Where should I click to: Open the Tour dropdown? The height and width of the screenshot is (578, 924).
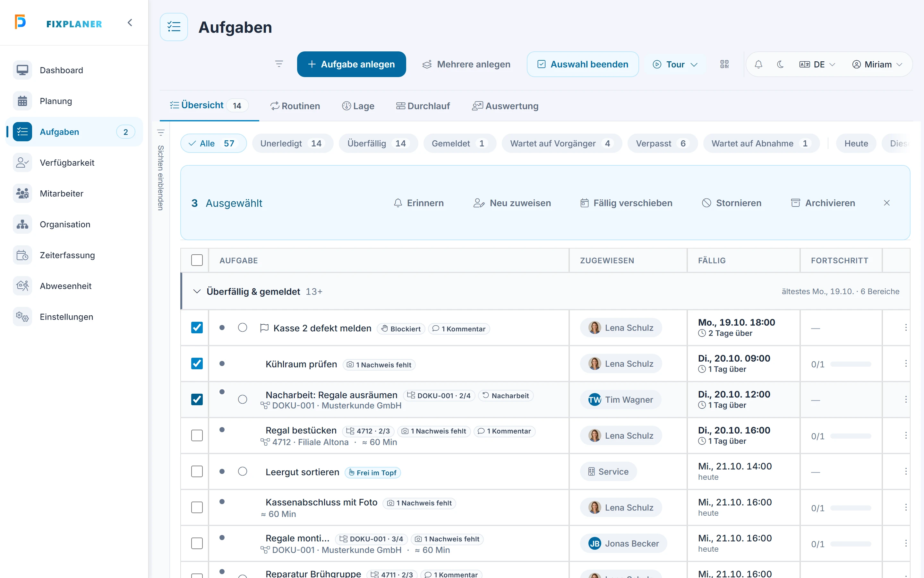[675, 64]
